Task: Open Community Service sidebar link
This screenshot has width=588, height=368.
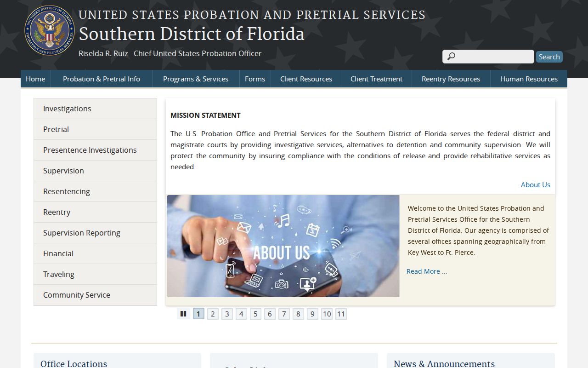Action: [95, 295]
